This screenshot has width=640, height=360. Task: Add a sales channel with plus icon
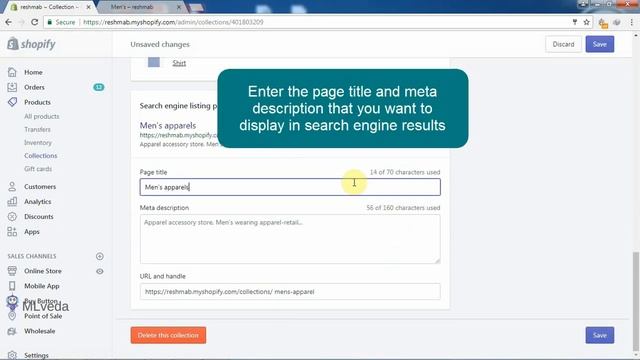[x=100, y=256]
